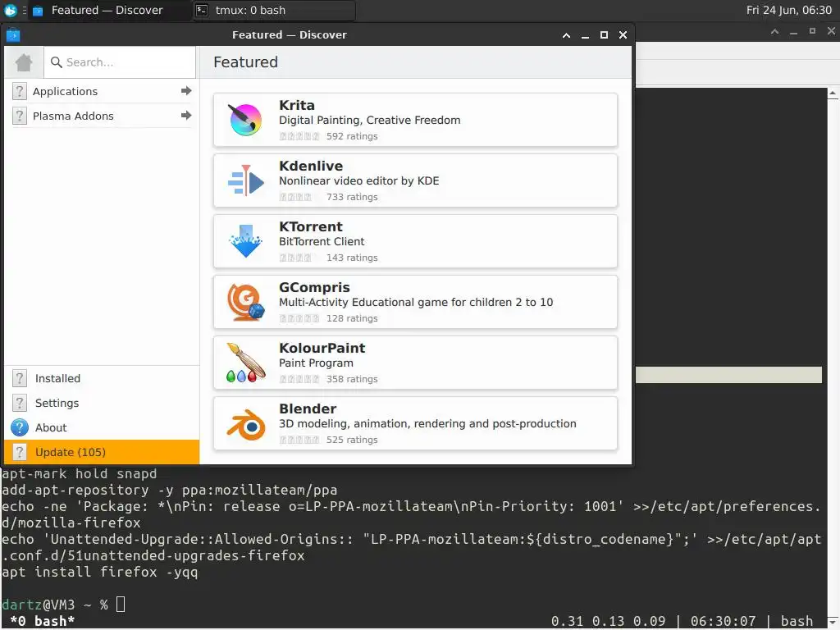Viewport: 840px width, 630px height.
Task: Click the Featured page heading
Action: 245,62
